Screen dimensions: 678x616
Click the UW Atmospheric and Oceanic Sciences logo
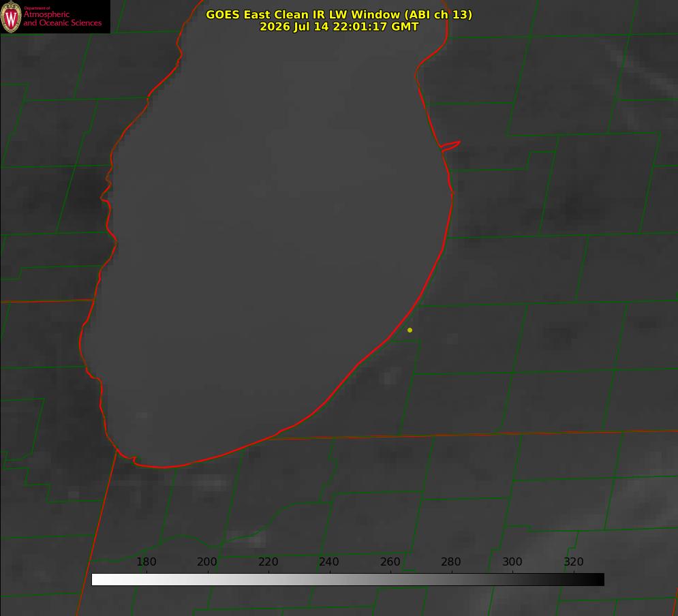(55, 16)
